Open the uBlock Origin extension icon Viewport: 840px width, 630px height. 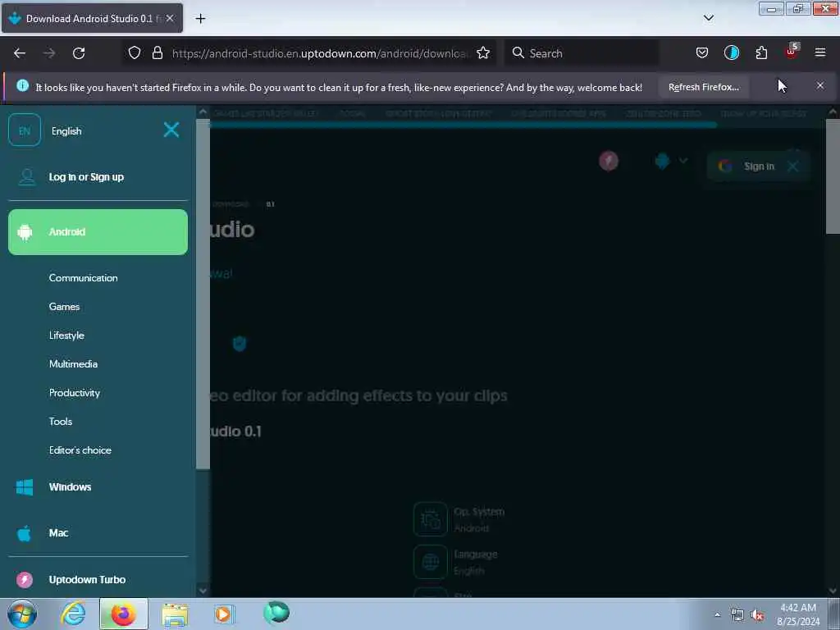[x=792, y=52]
